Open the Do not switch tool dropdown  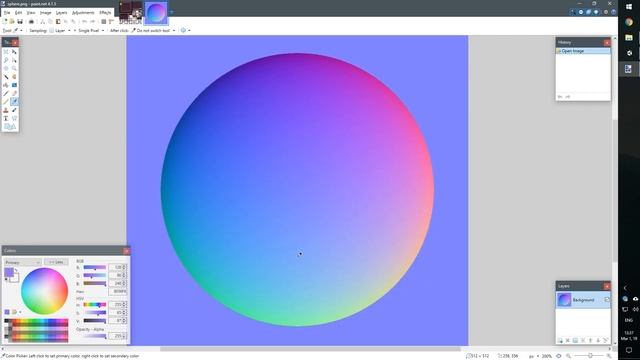point(153,31)
